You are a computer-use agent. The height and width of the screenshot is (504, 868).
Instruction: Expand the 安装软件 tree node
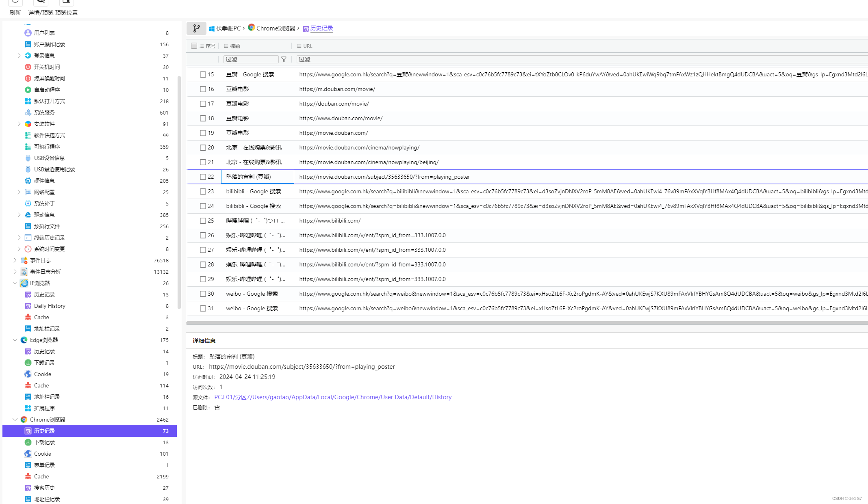click(19, 124)
